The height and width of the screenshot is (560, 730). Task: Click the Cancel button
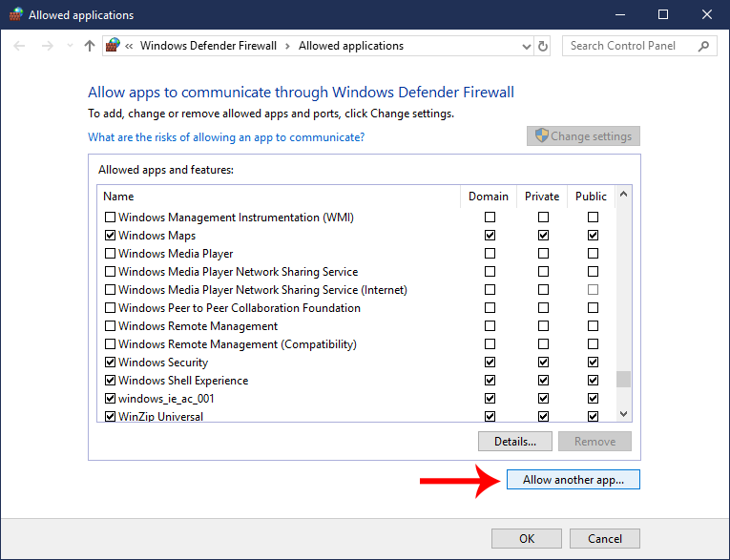pos(605,539)
